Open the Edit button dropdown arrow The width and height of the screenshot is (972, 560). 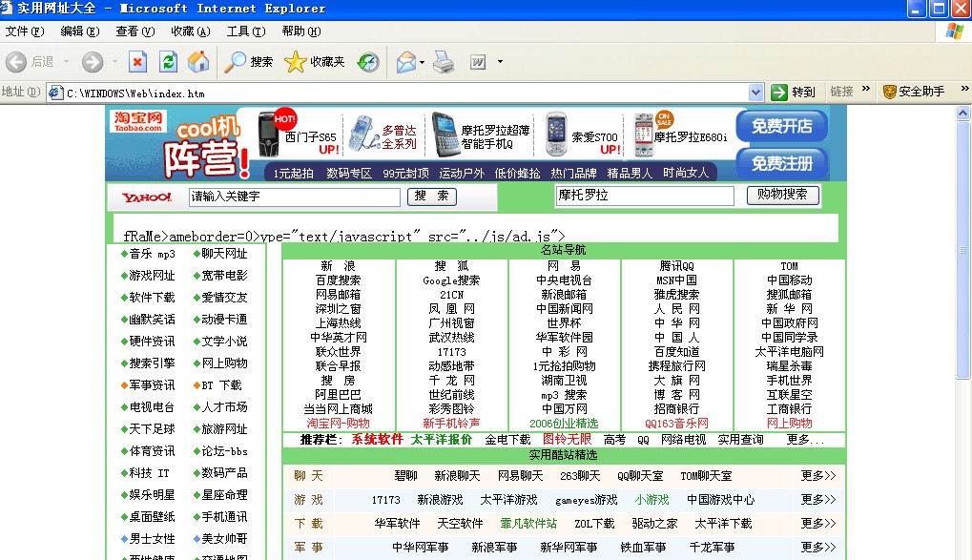tap(500, 62)
